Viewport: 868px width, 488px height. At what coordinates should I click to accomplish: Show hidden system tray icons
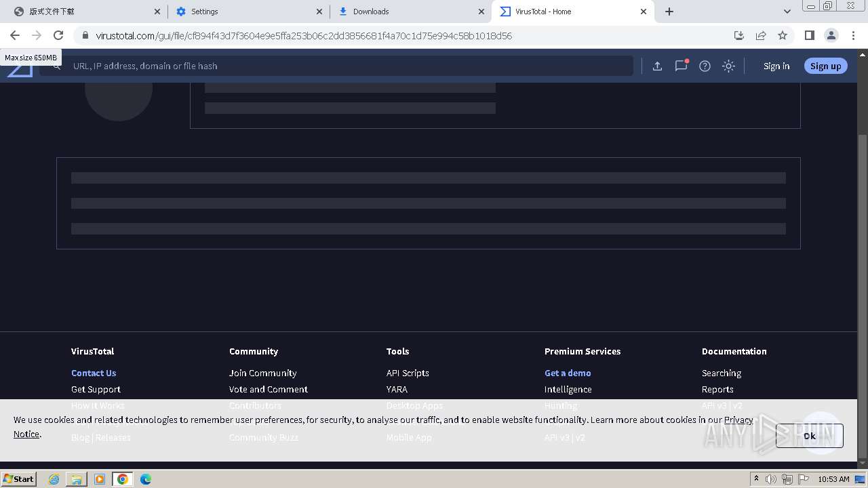[756, 479]
